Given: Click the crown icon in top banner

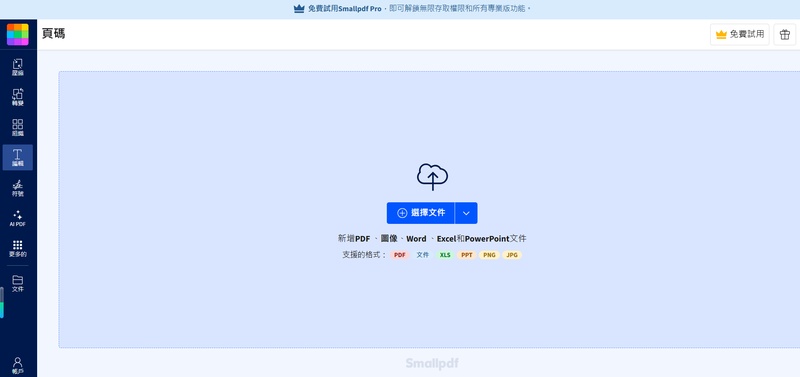Looking at the screenshot, I should (299, 9).
